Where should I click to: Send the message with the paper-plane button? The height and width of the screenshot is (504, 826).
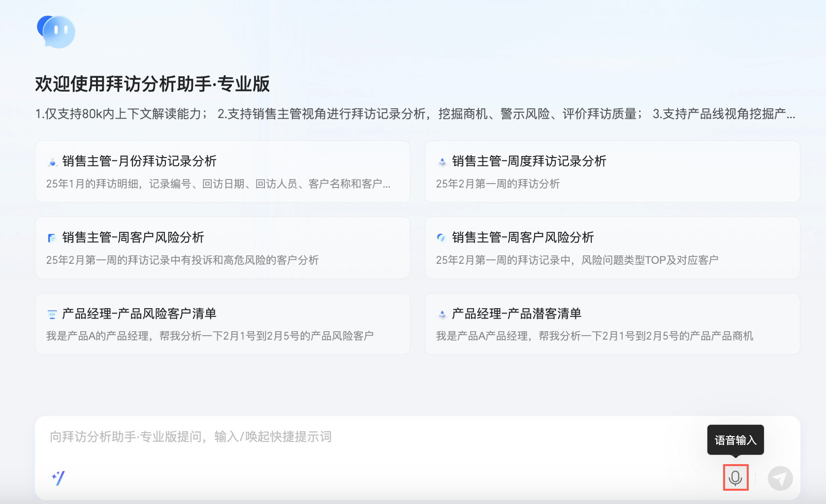(780, 478)
